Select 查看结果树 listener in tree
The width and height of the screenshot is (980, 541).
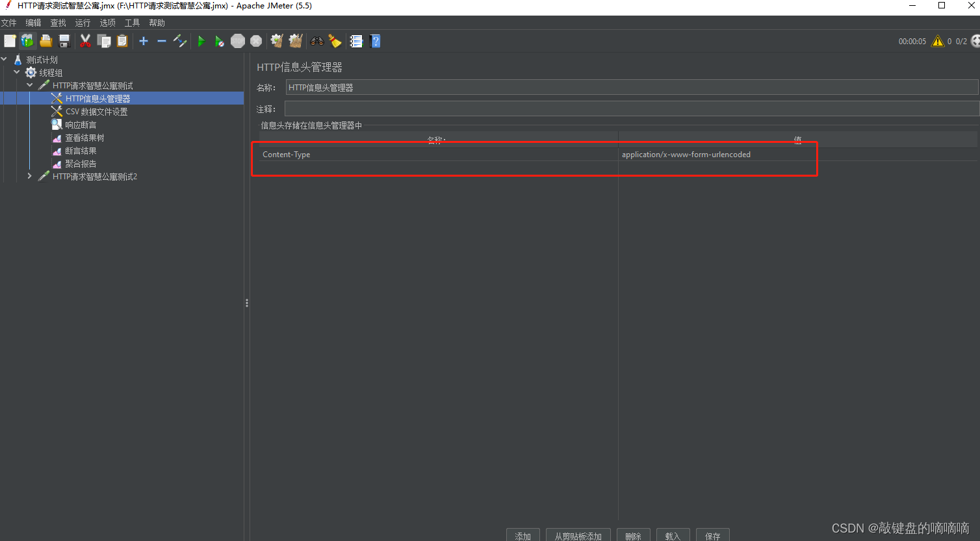coord(84,138)
